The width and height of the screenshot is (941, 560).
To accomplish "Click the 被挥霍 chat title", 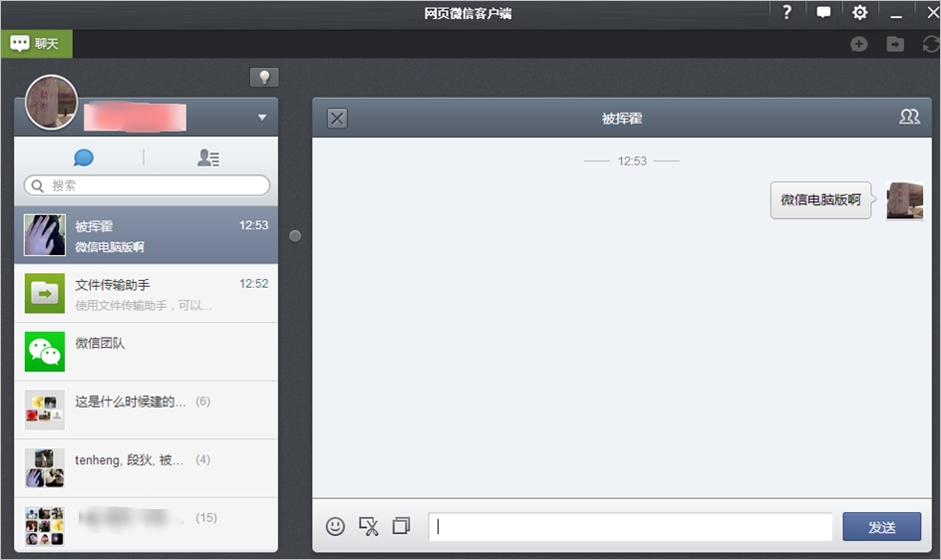I will tap(622, 119).
